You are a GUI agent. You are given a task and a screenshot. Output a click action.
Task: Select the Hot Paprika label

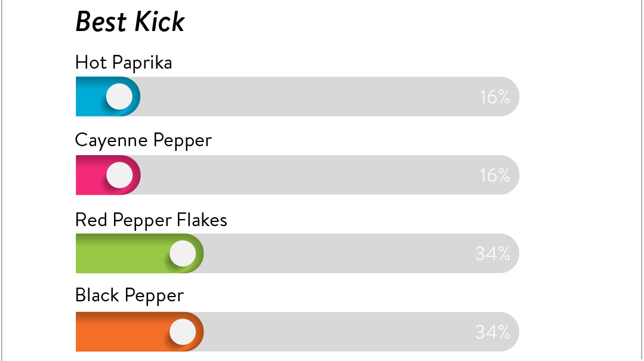click(124, 63)
